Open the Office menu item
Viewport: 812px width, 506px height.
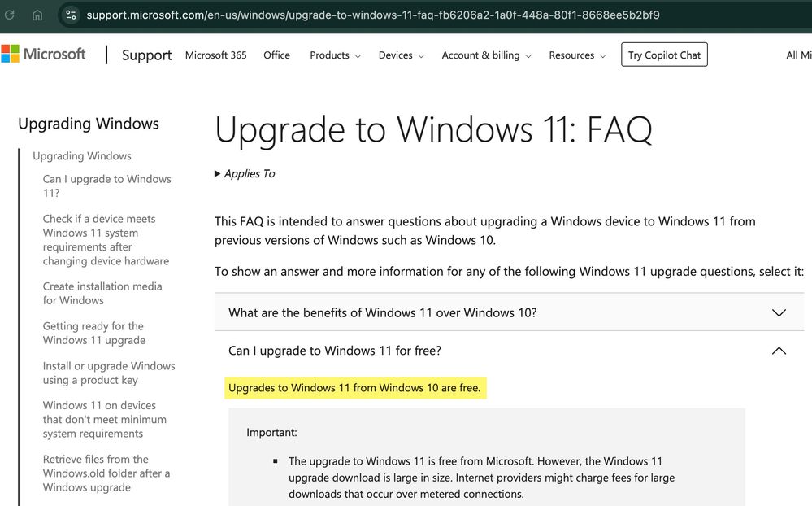click(x=276, y=55)
